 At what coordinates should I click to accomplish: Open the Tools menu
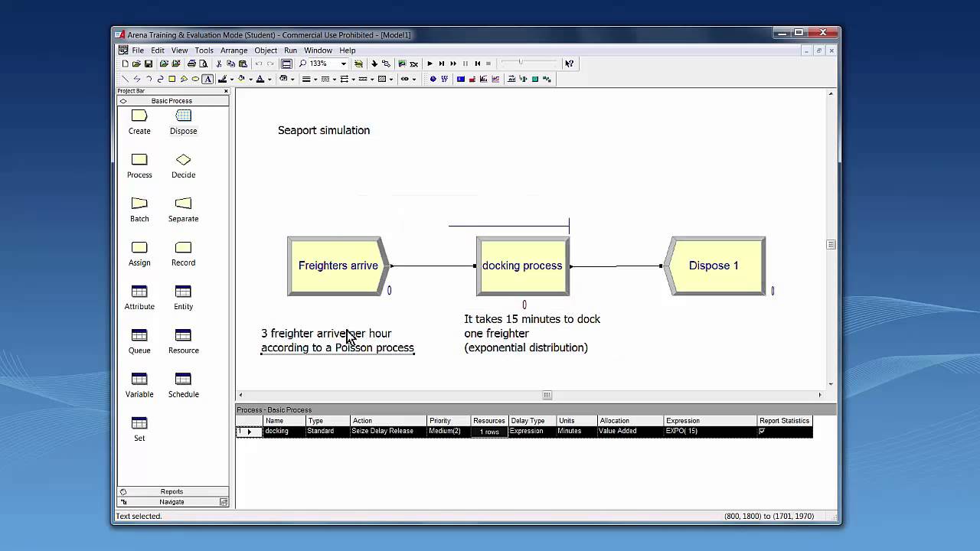click(x=204, y=51)
